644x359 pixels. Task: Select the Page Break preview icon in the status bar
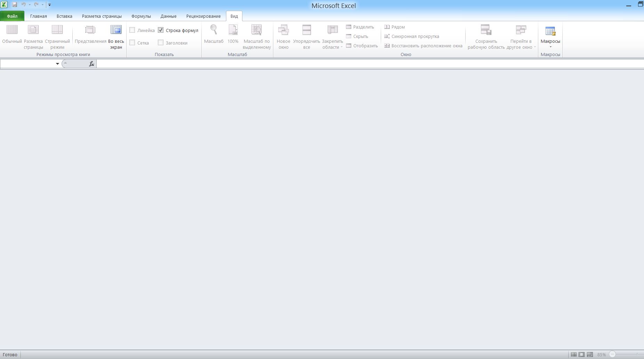[x=590, y=354]
